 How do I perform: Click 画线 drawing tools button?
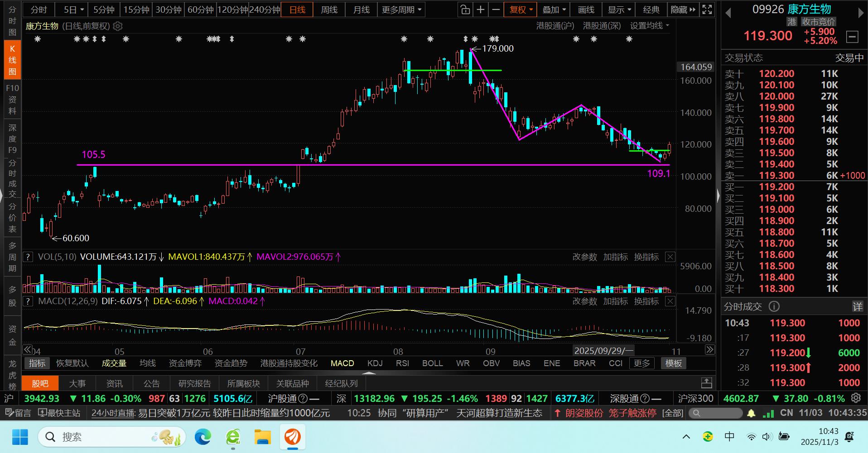586,10
